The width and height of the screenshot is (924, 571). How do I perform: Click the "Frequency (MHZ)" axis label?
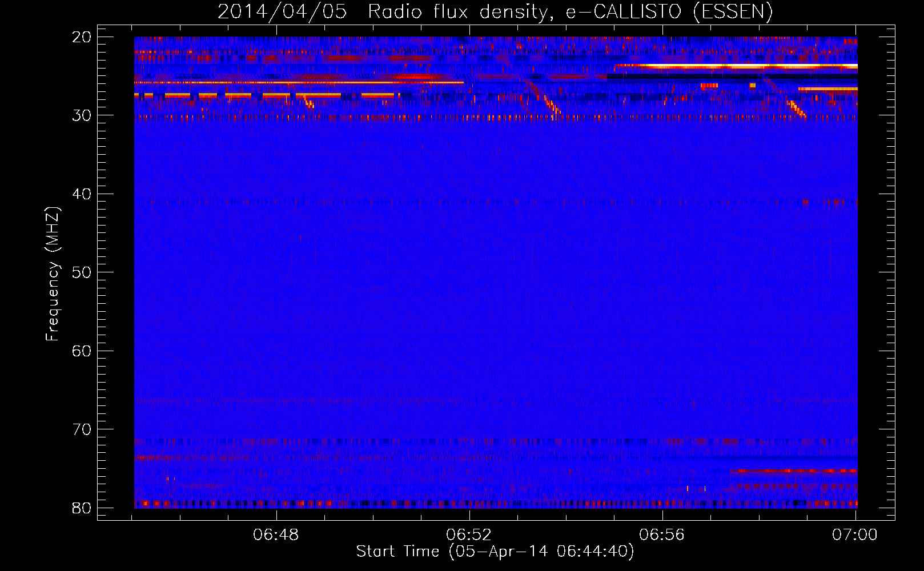click(x=53, y=274)
